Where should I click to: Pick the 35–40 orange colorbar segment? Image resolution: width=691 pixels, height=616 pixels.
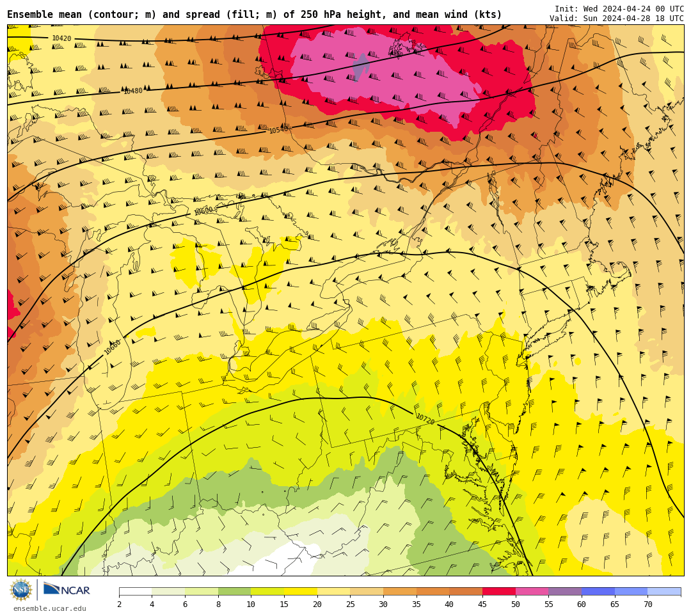(433, 592)
